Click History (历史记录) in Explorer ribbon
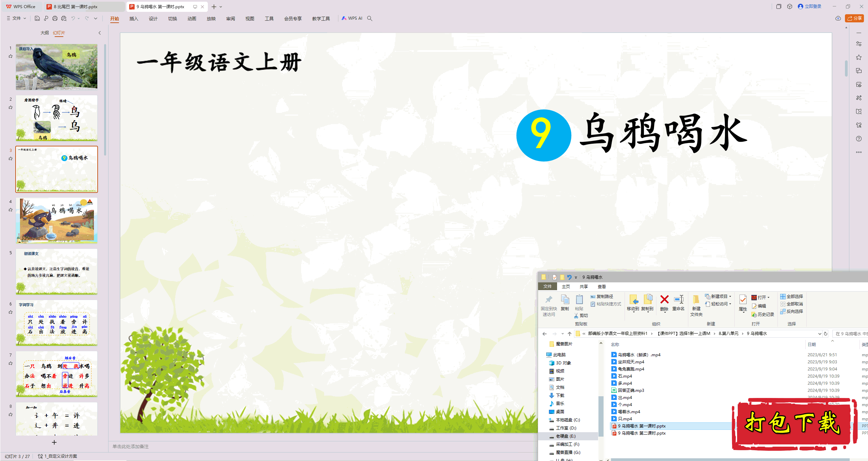Viewport: 868px width, 461px height. 763,315
